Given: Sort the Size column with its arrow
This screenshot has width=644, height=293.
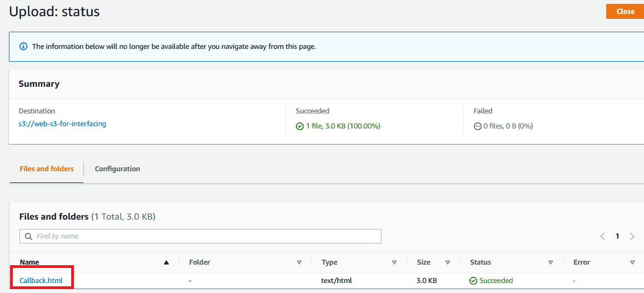Looking at the screenshot, I should [x=447, y=262].
